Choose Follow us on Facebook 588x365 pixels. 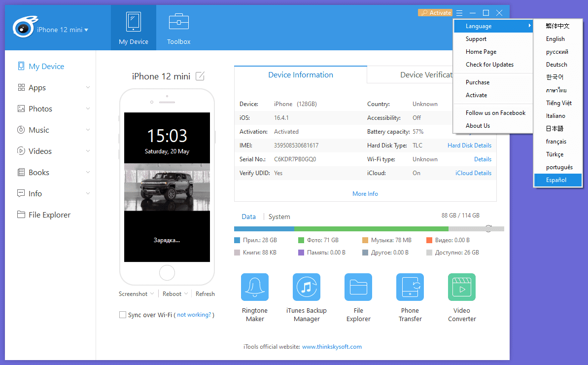[x=493, y=113]
